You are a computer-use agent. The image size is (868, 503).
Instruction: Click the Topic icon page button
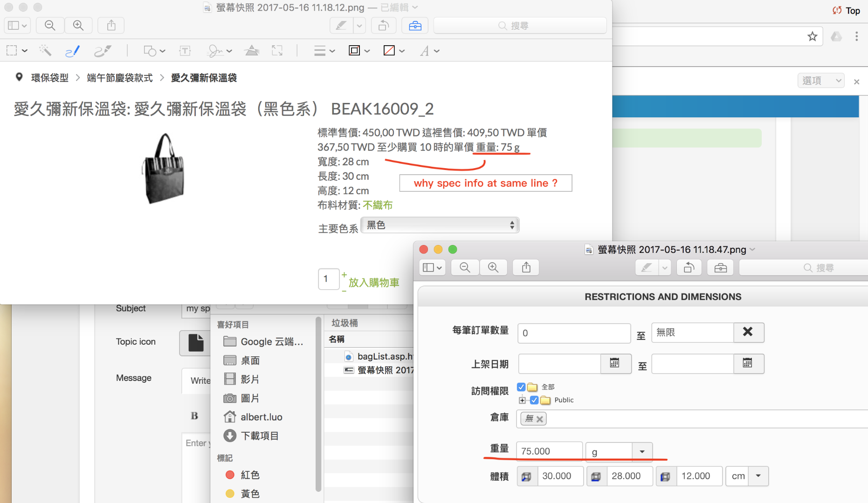tap(195, 342)
